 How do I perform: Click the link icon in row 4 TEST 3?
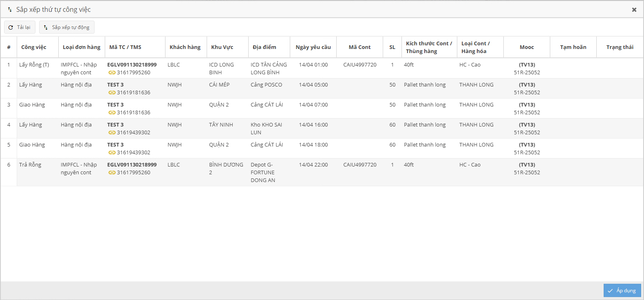pos(112,133)
